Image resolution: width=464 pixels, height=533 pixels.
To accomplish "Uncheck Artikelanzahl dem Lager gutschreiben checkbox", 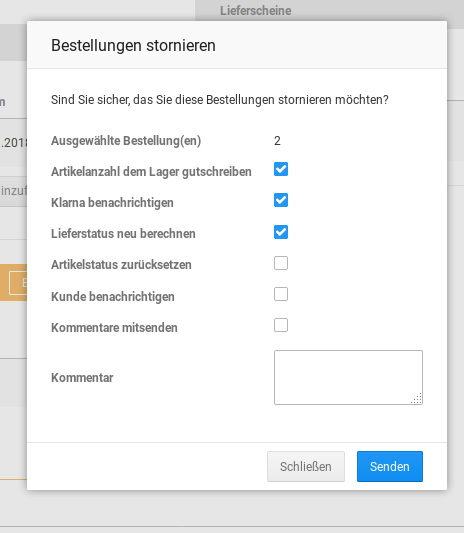I will (281, 169).
